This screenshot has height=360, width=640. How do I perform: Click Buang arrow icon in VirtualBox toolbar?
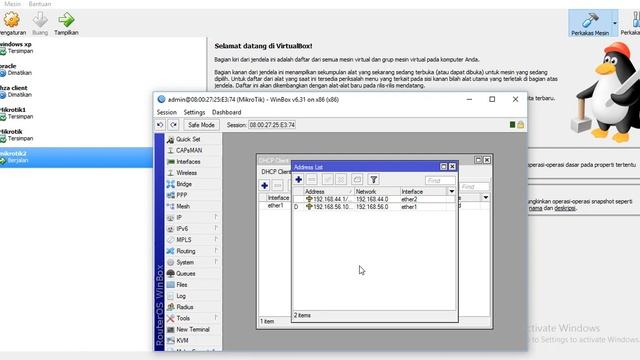pos(40,20)
